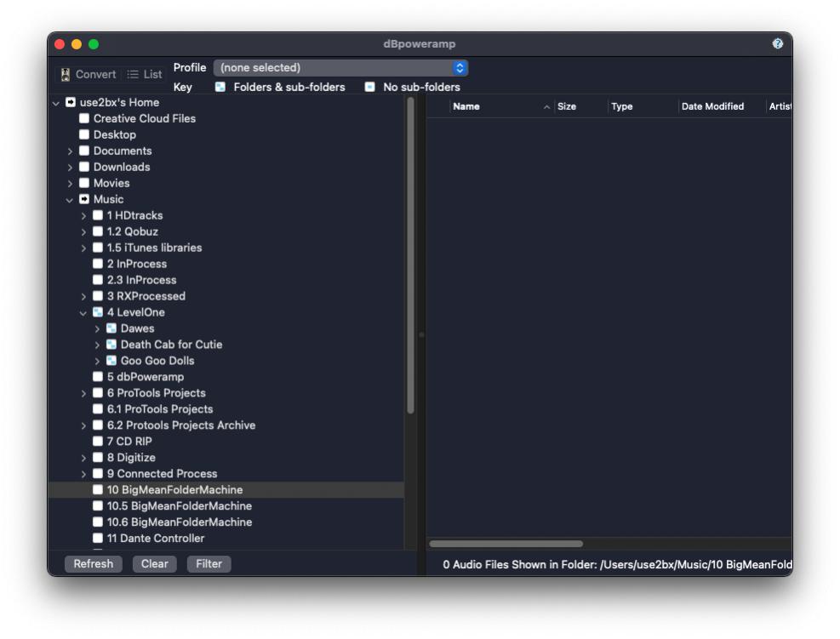Expand the Death Cab for Cutie folder
The image size is (840, 639).
coord(97,345)
